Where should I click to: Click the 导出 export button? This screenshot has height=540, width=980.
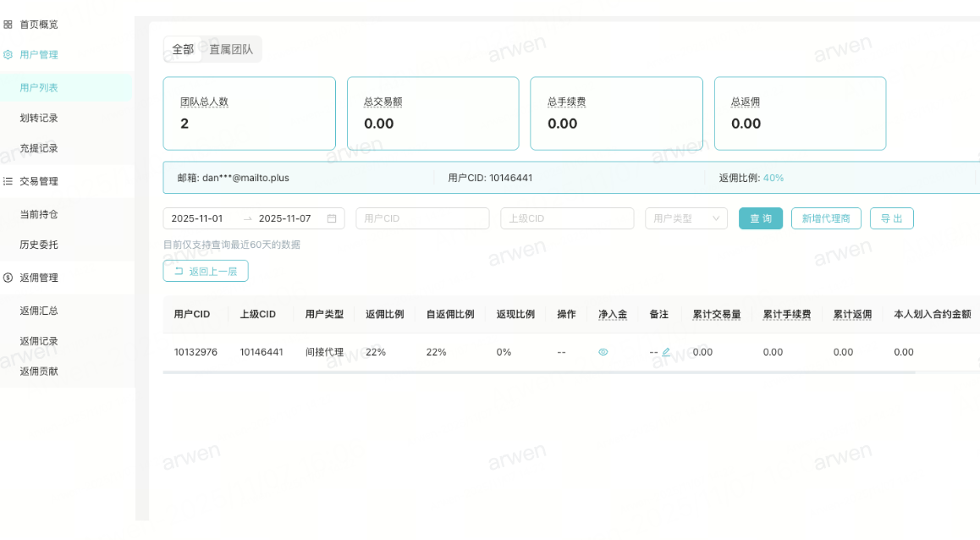(891, 218)
